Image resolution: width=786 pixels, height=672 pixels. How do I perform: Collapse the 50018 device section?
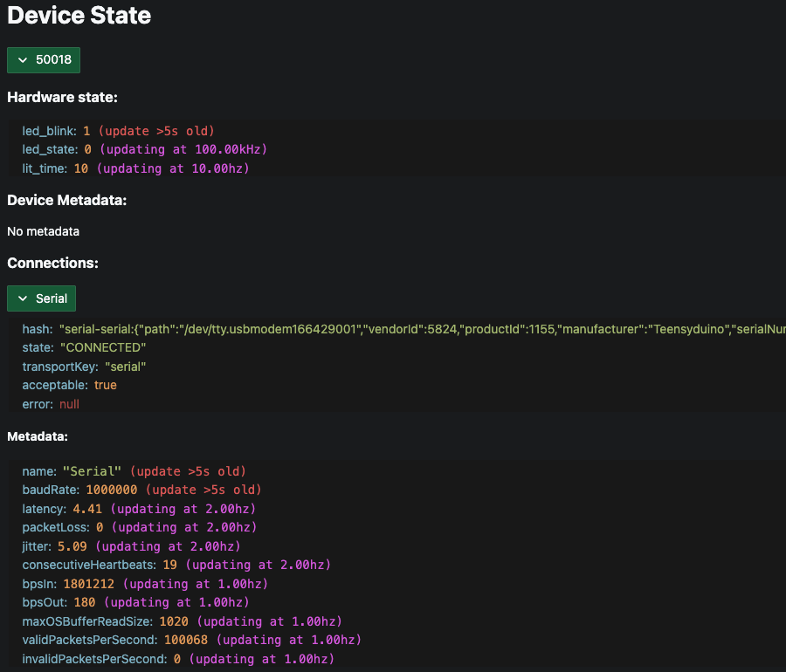coord(44,60)
